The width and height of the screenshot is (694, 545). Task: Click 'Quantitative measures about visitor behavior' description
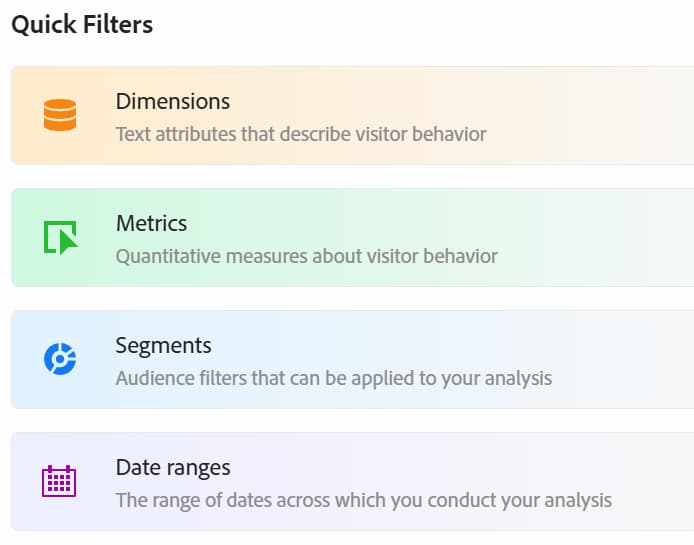[x=306, y=255]
